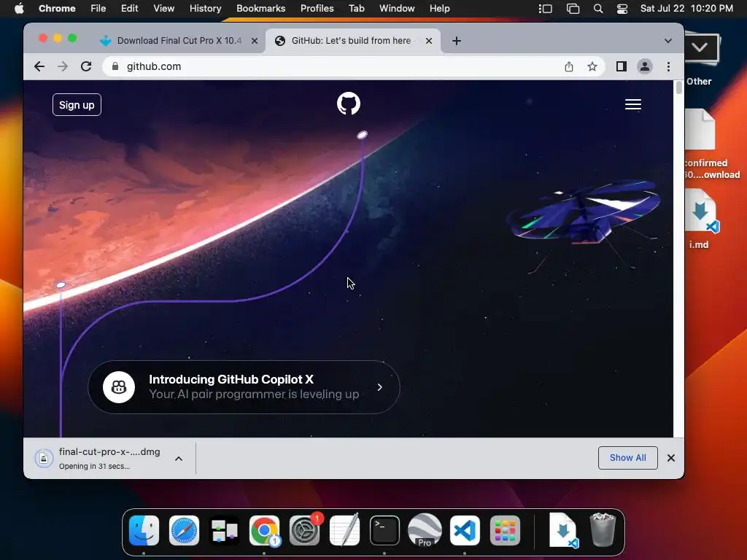Click the downloaded markdown file in the Dock
This screenshot has height=560, width=747.
click(x=563, y=531)
